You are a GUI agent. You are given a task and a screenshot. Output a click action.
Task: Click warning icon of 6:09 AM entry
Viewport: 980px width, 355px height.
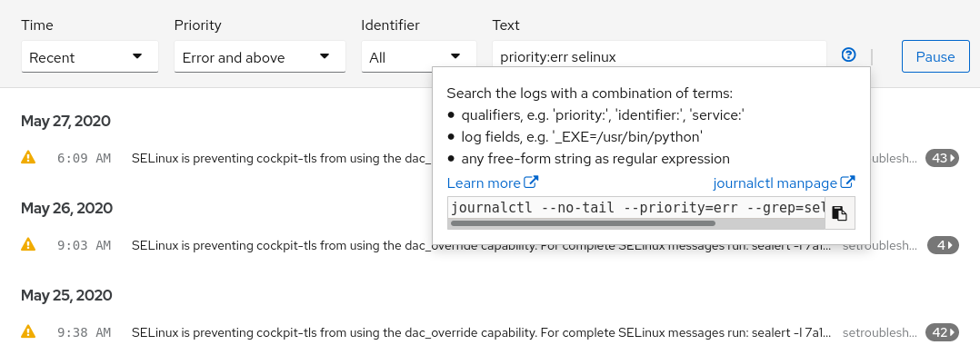click(28, 157)
